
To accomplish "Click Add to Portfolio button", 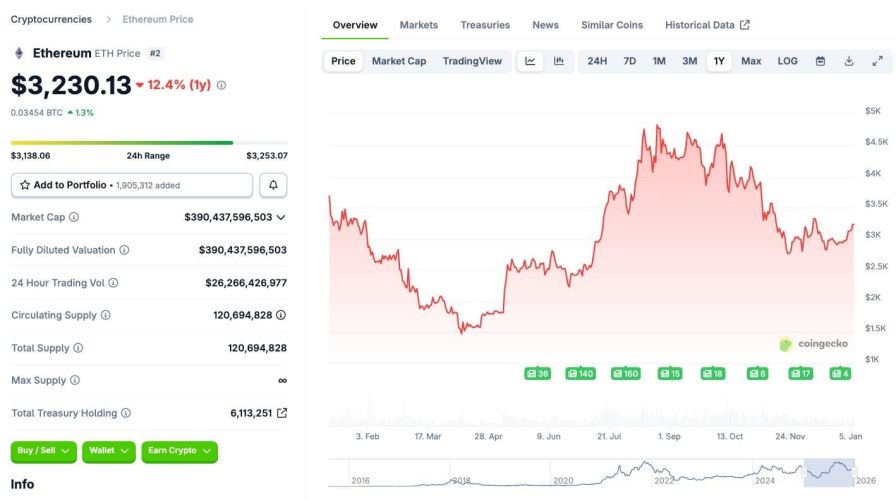I will click(132, 185).
